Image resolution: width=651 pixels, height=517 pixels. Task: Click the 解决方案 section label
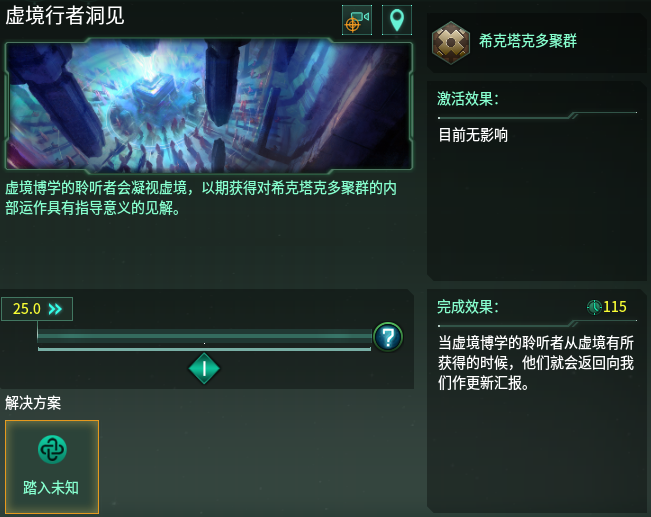coord(33,403)
